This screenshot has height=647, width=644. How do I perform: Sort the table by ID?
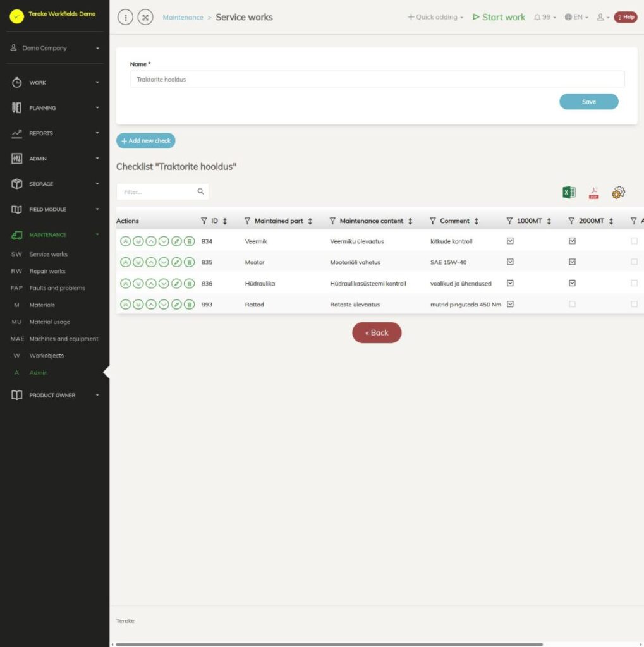coord(225,221)
